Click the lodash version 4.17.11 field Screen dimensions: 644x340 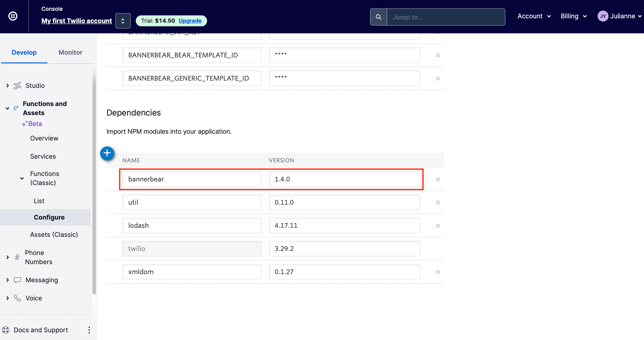click(345, 225)
